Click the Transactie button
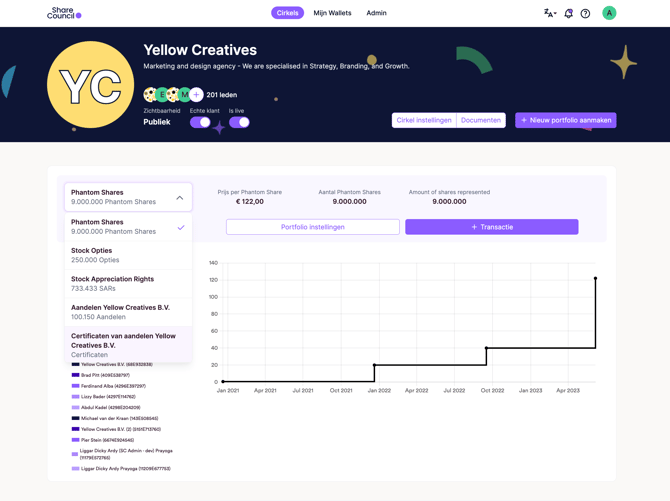Screen dimensions: 670x501 coord(491,227)
